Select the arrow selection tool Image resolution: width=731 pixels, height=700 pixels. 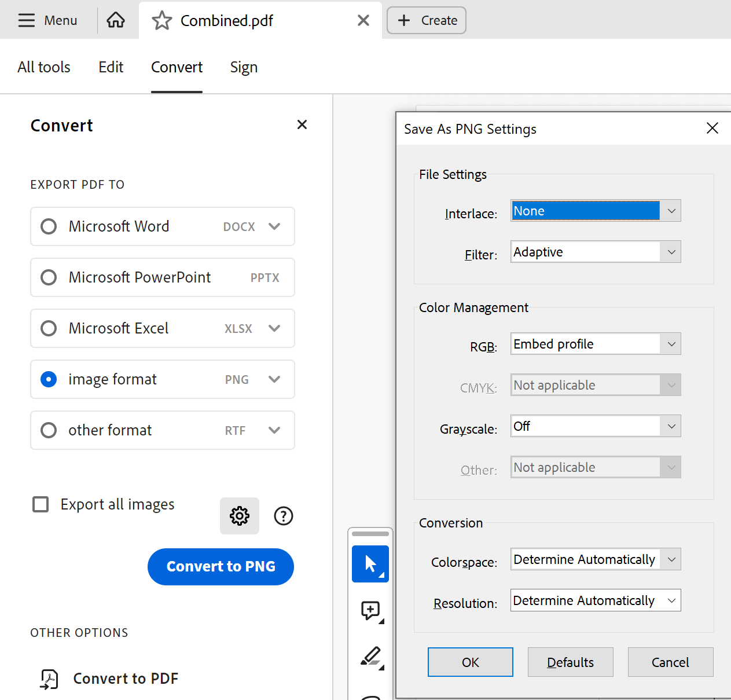[x=370, y=564]
